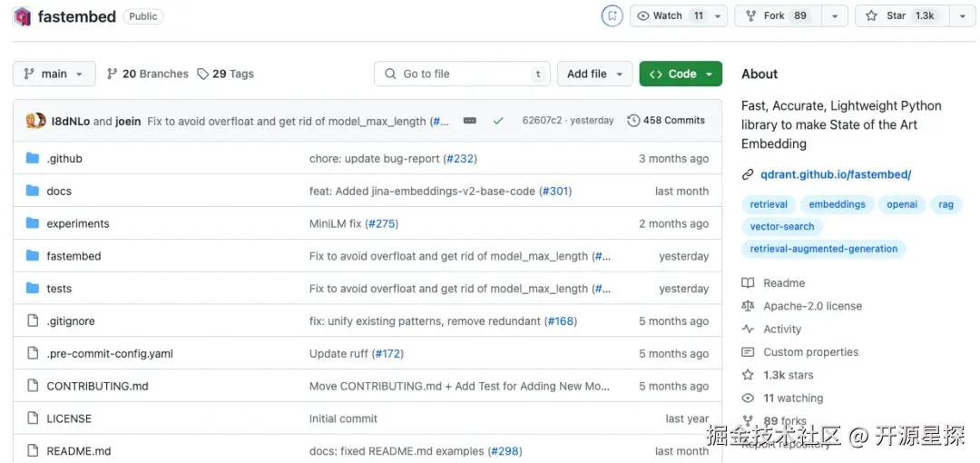Screen dimensions: 980x463
Task: Select the retrieval topic tag
Action: pos(769,204)
